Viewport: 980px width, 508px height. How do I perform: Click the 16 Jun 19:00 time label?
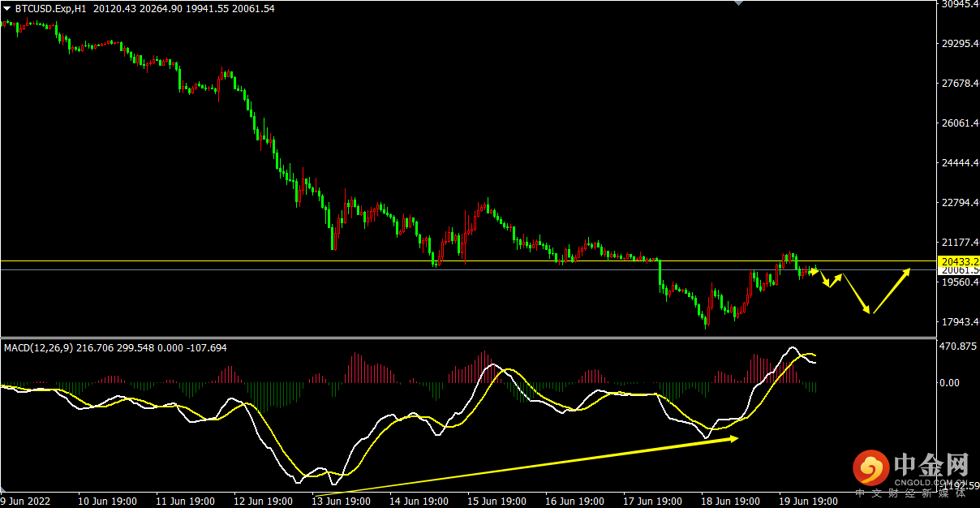(575, 502)
